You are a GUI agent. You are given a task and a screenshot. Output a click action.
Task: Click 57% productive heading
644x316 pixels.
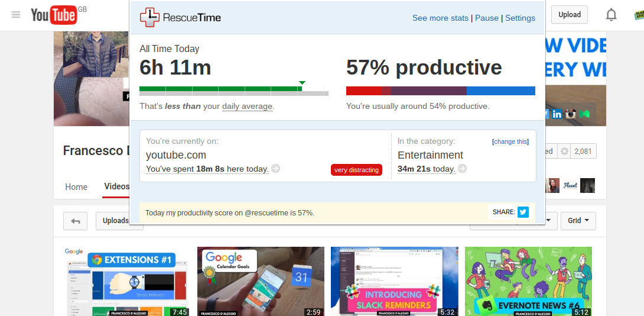pyautogui.click(x=424, y=67)
